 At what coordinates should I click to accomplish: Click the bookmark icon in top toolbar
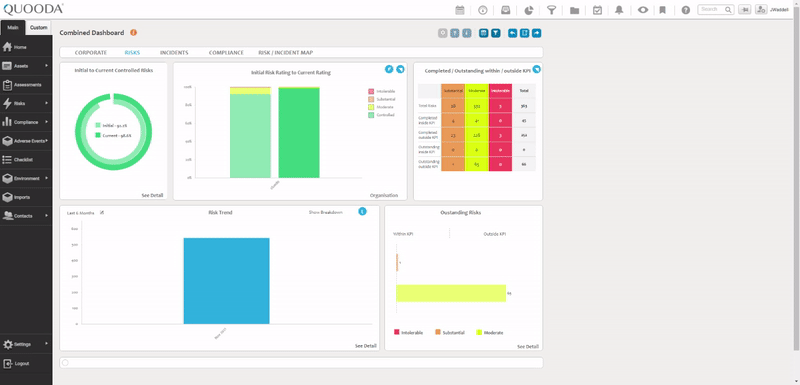[x=663, y=10]
